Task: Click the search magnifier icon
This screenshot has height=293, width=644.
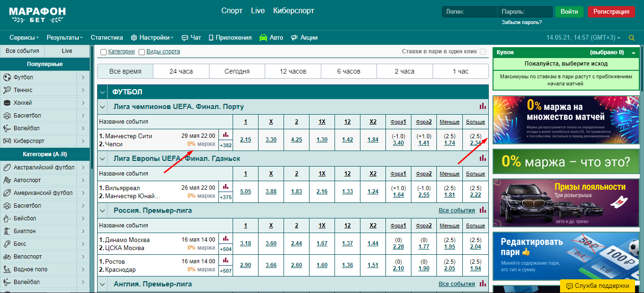Action: pos(632,38)
